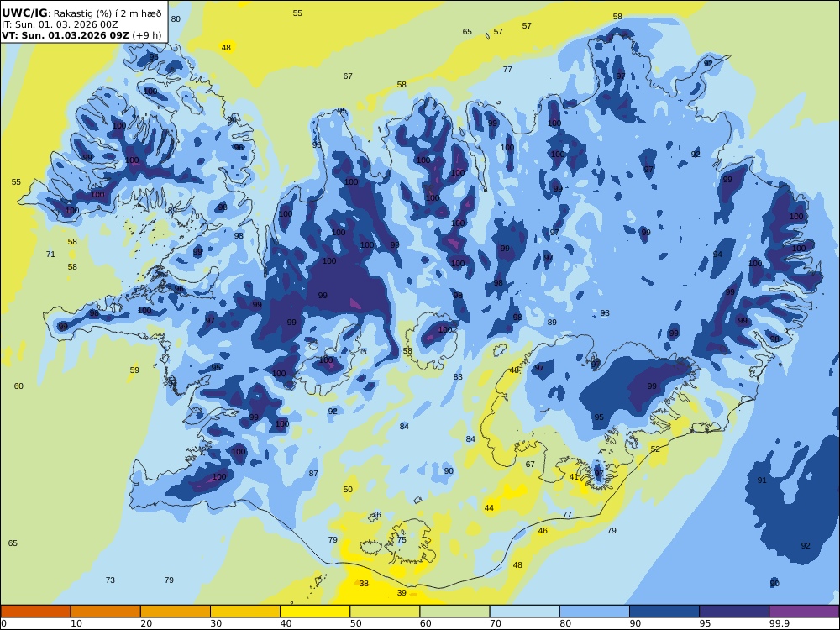
Task: Select the humidity value 44 on the map
Action: pos(489,508)
